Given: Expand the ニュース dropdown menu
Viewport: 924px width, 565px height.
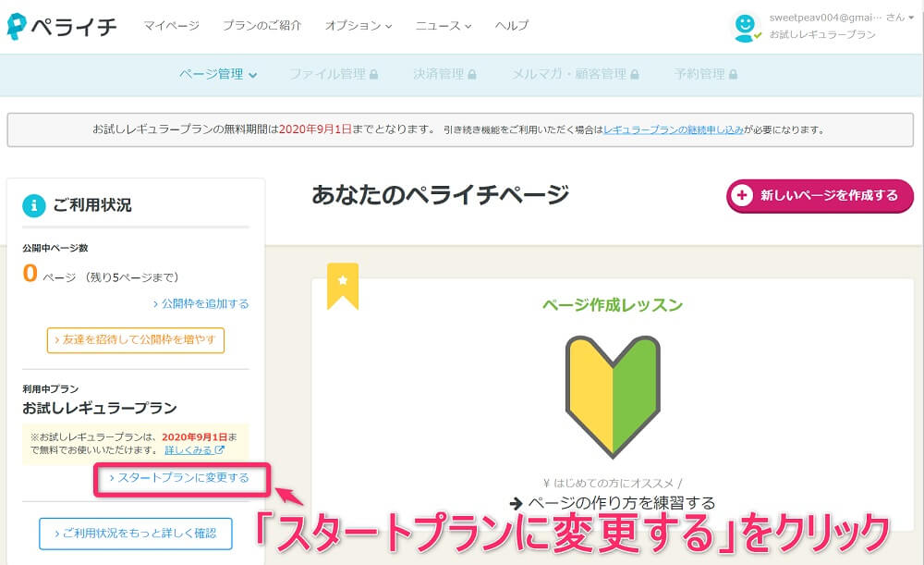Looking at the screenshot, I should [444, 25].
